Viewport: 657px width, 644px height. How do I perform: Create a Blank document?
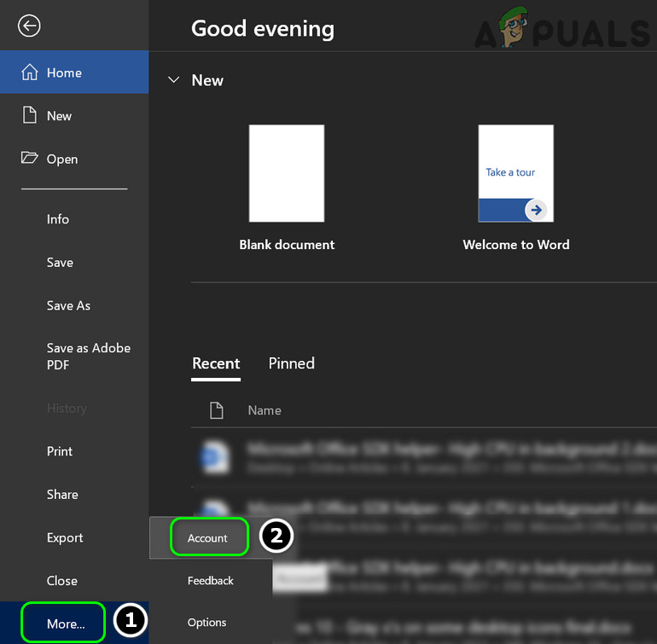[x=287, y=173]
